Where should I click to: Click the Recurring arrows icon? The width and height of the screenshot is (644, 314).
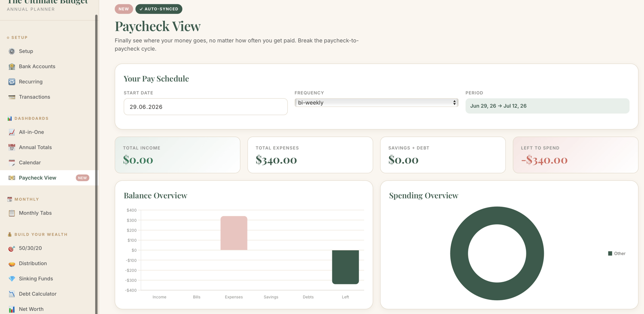[12, 82]
